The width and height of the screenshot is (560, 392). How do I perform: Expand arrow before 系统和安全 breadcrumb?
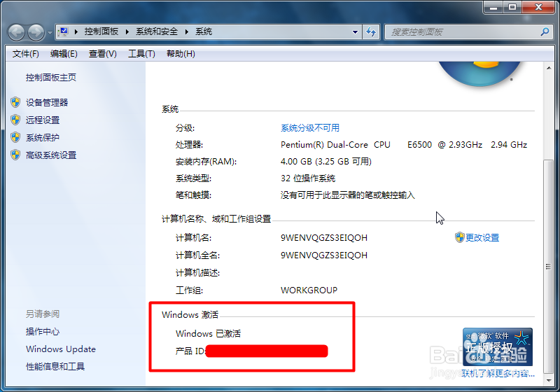coord(127,31)
